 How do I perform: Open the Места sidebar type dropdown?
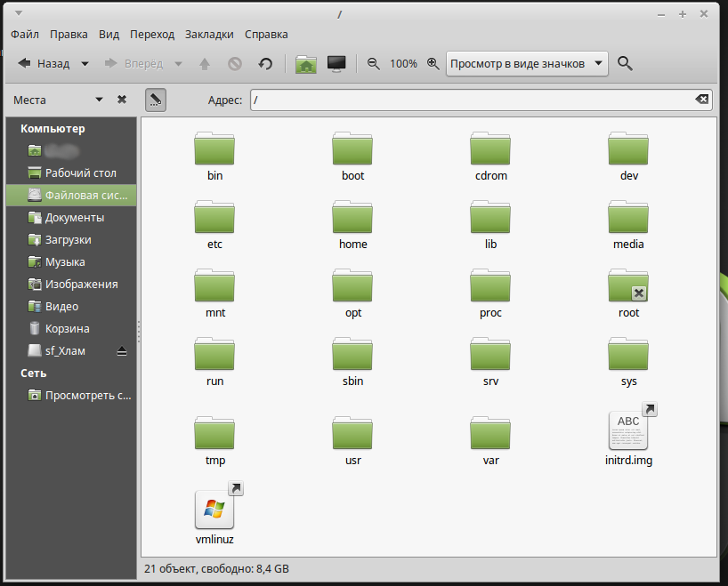pos(99,100)
